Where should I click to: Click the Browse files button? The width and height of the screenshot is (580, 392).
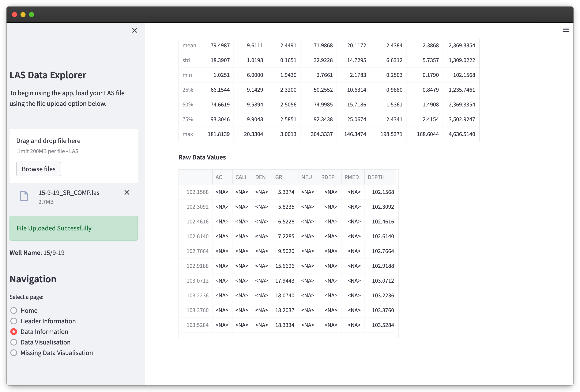(x=39, y=169)
